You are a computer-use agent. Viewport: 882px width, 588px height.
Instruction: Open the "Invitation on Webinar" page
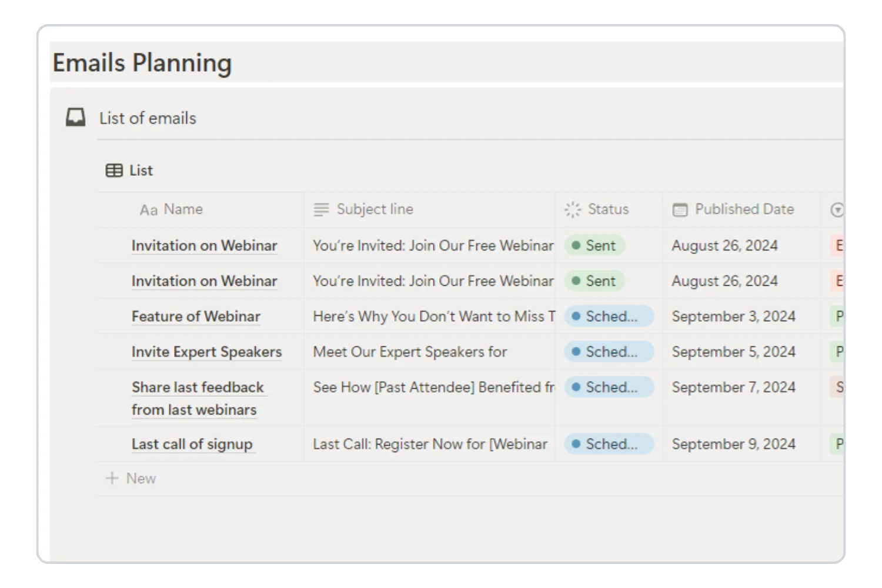[204, 245]
